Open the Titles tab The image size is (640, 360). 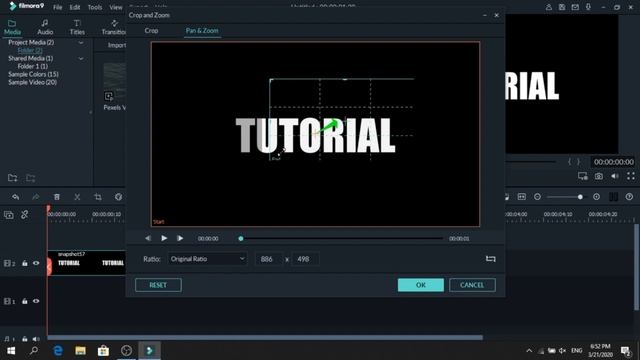tap(77, 27)
